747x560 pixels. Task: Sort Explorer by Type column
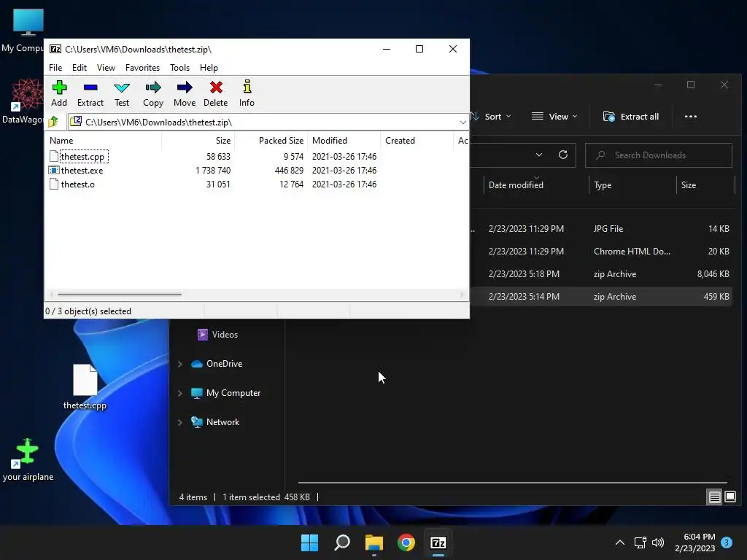632,185
